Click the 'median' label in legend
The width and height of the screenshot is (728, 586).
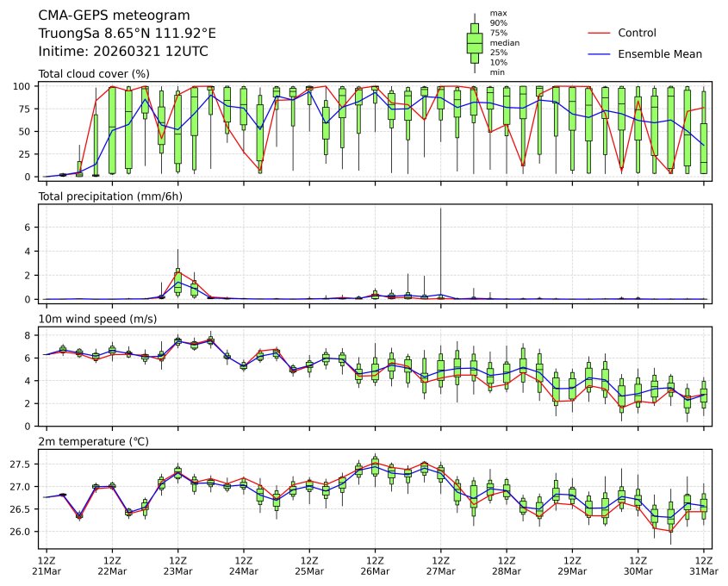point(505,42)
